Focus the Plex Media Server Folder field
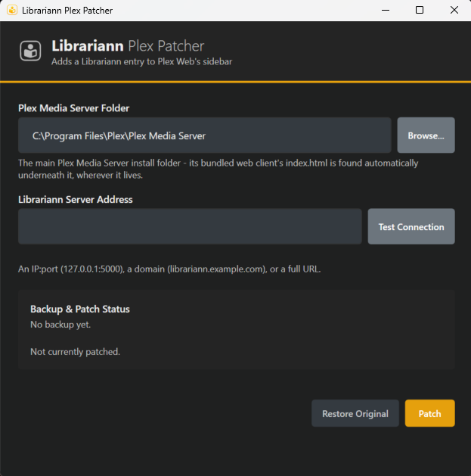Image resolution: width=471 pixels, height=476 pixels. click(x=205, y=135)
